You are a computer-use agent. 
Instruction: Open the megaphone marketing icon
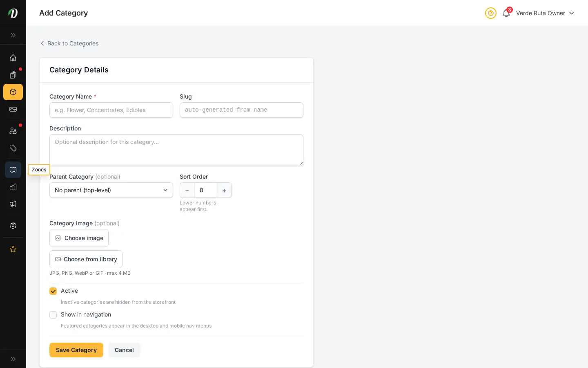click(x=13, y=204)
